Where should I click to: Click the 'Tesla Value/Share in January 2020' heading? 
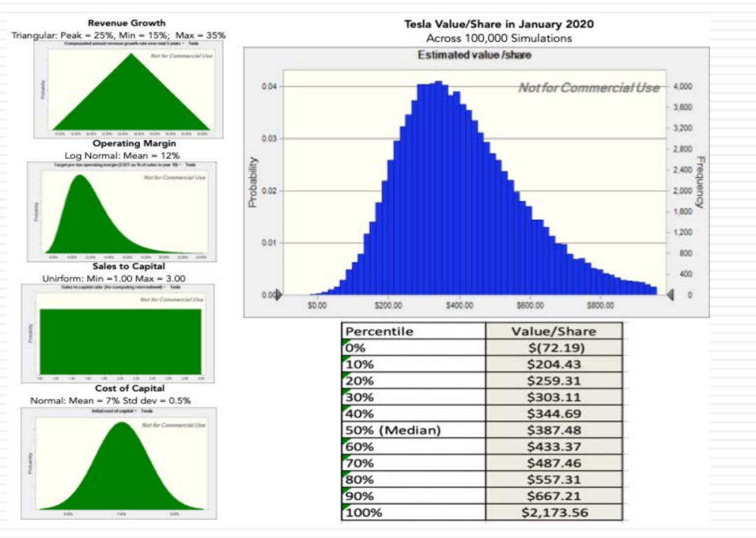click(498, 24)
